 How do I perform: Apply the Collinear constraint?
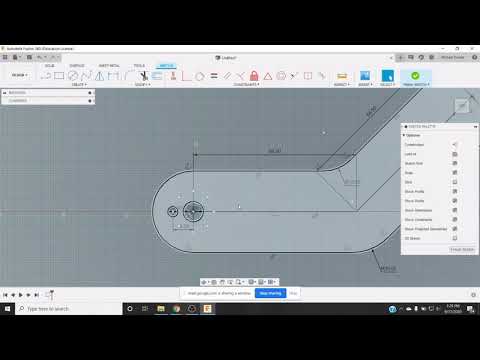[x=294, y=76]
